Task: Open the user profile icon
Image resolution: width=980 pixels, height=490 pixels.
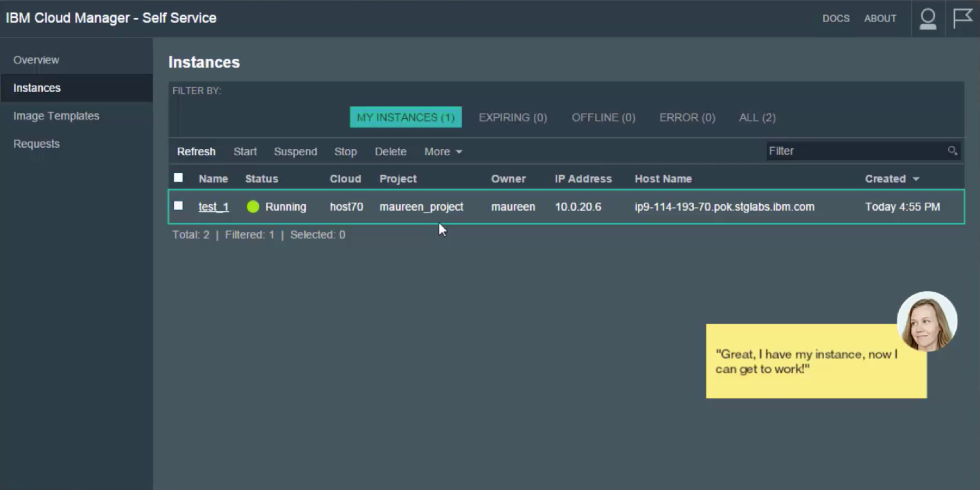Action: click(x=928, y=18)
